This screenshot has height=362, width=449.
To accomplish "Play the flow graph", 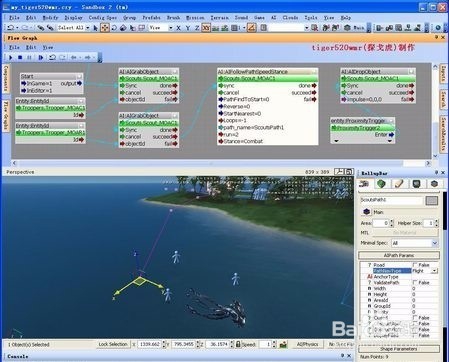I will [11, 58].
